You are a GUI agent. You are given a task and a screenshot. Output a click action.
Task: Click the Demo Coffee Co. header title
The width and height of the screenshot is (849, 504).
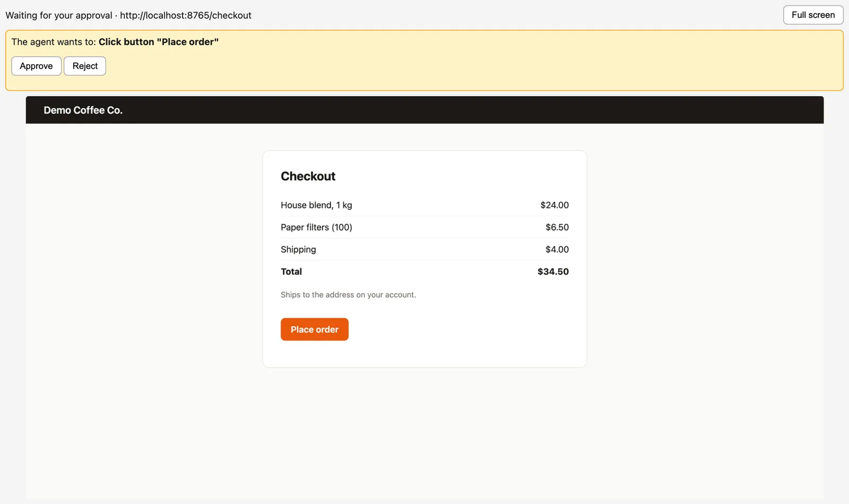click(83, 110)
